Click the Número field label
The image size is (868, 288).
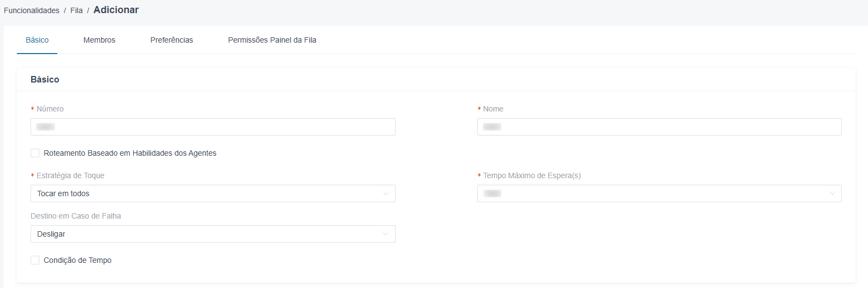click(50, 109)
